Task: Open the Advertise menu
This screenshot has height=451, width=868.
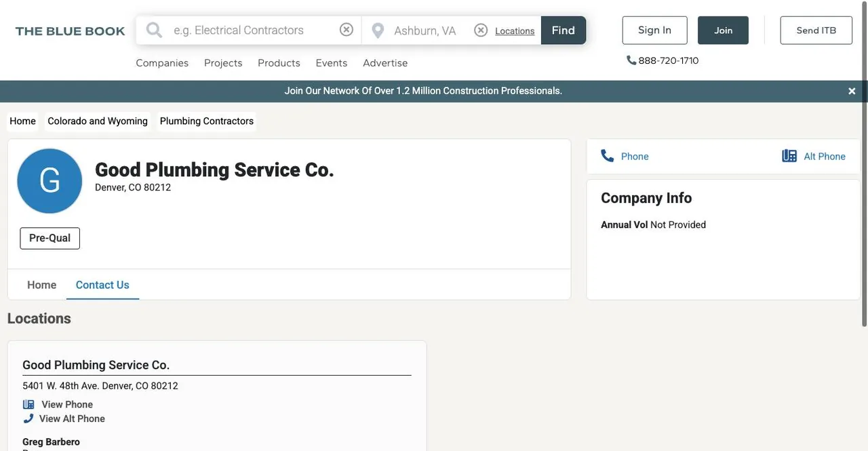Action: 385,63
